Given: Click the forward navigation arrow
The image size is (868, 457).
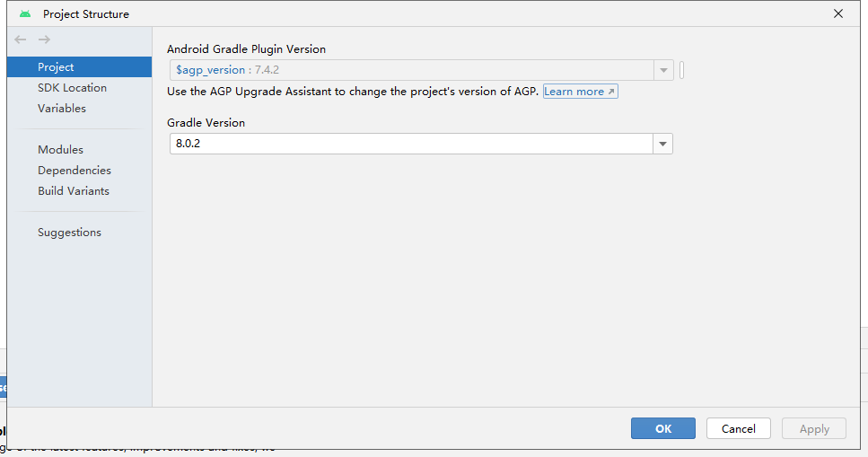Looking at the screenshot, I should [x=44, y=40].
